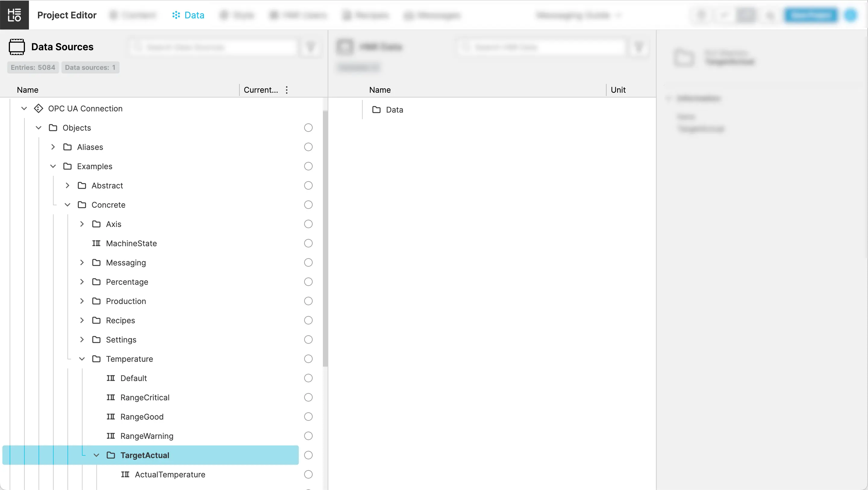Screen dimensions: 868x490
Task: Open the column options three-dot menu
Action: coord(286,90)
